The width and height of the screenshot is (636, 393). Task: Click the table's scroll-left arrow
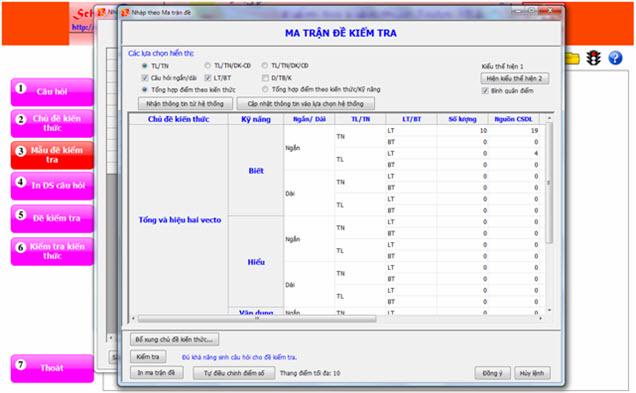133,319
